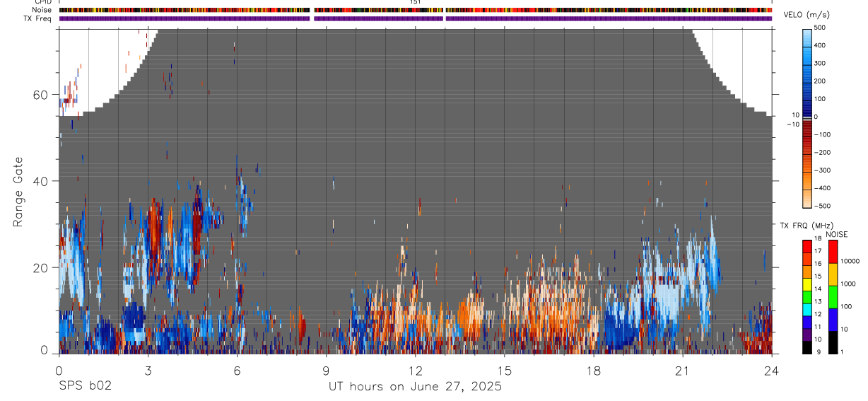The image size is (868, 401).
Task: Click the 'SPS b02' radar beam label
Action: (x=85, y=387)
